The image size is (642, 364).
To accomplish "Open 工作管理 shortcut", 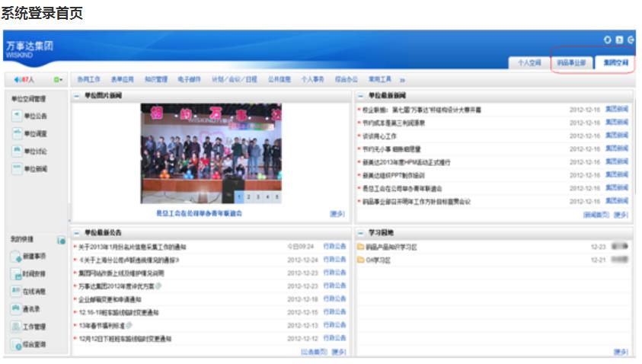I will point(29,326).
